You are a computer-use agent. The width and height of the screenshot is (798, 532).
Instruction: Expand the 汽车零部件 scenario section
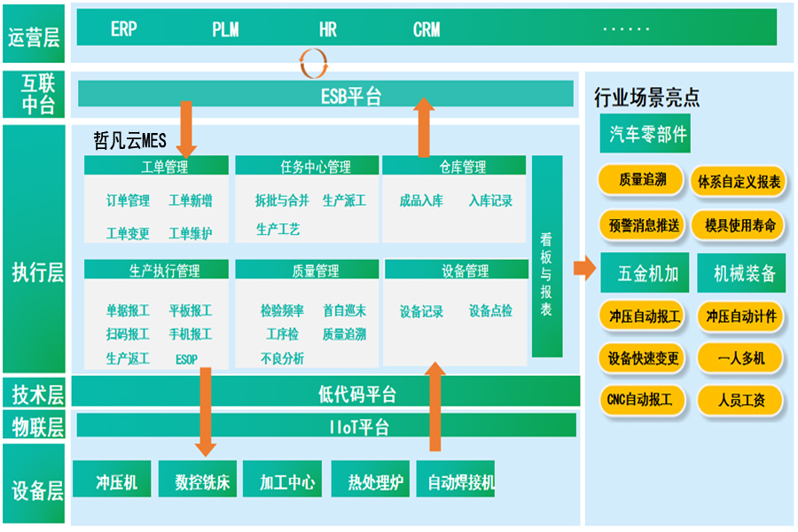[x=647, y=136]
